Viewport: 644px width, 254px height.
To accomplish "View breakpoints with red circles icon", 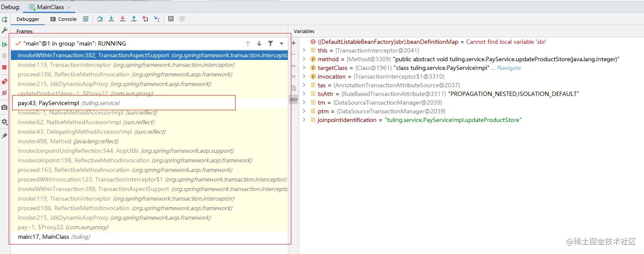I will [x=4, y=82].
